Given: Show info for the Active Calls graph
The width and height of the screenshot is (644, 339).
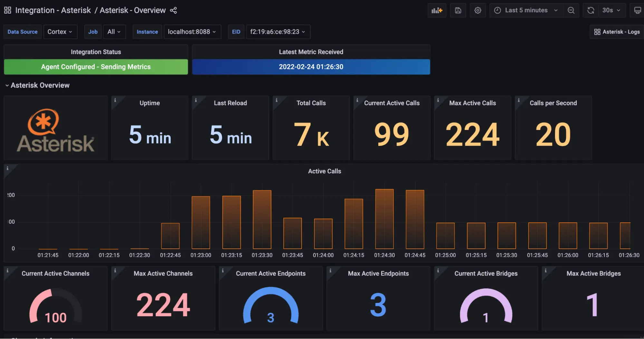Looking at the screenshot, I should pos(7,168).
